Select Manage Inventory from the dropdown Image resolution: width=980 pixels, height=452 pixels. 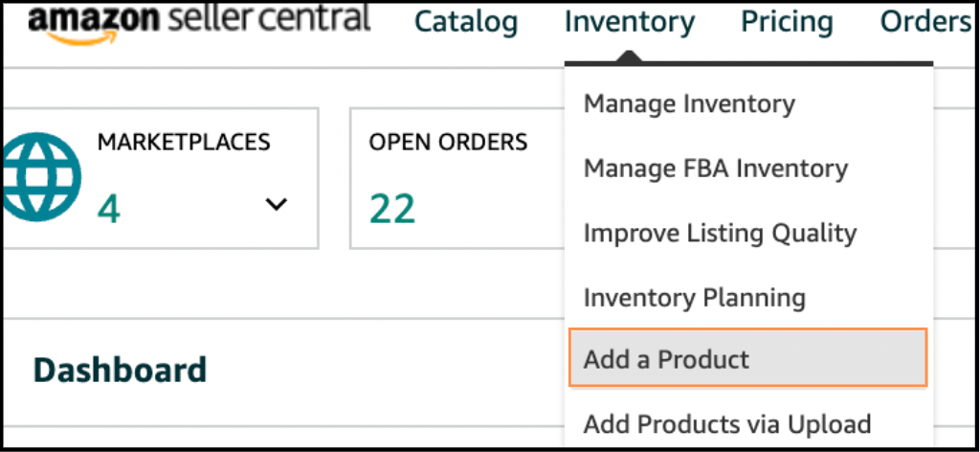[x=689, y=103]
